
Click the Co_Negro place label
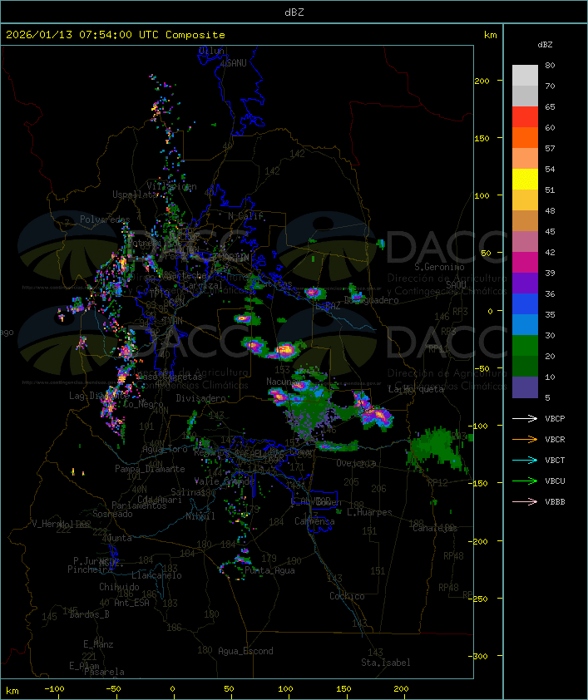(143, 404)
